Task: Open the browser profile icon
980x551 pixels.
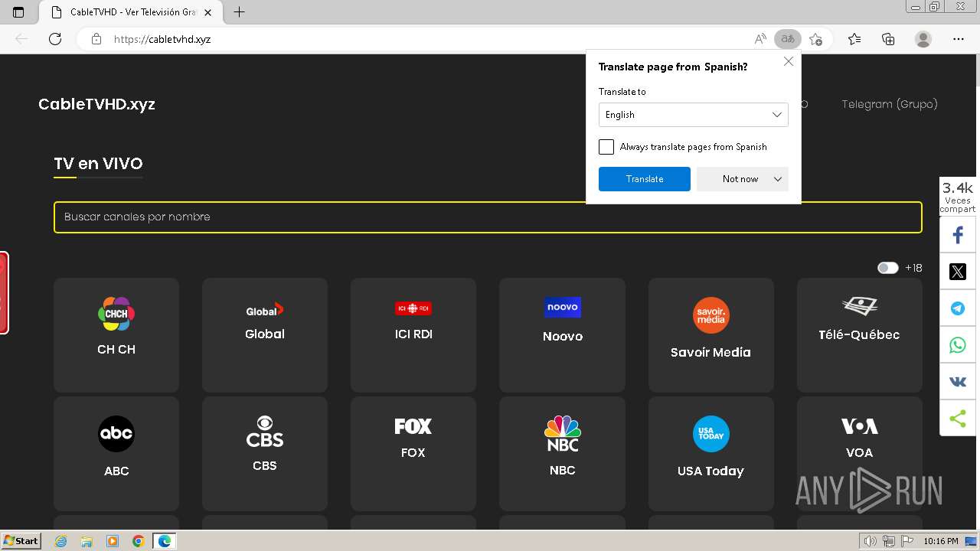Action: [x=923, y=39]
